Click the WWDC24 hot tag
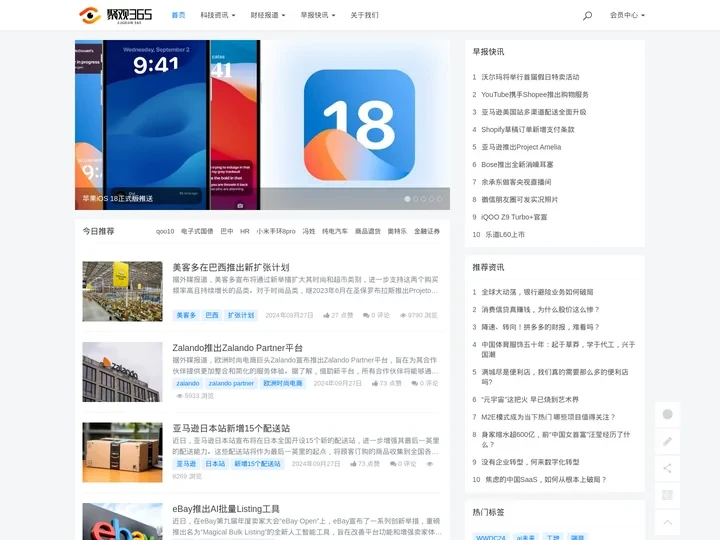Viewport: 720px width, 540px height. pos(491,537)
